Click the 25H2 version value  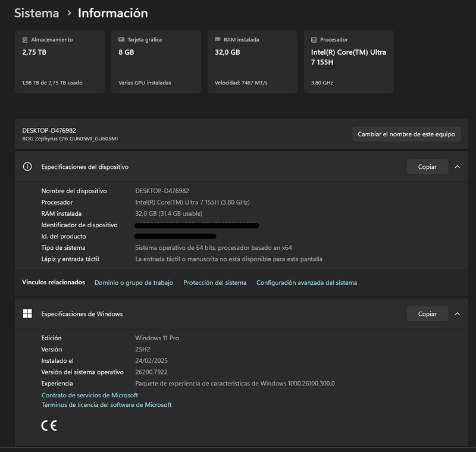coord(143,349)
